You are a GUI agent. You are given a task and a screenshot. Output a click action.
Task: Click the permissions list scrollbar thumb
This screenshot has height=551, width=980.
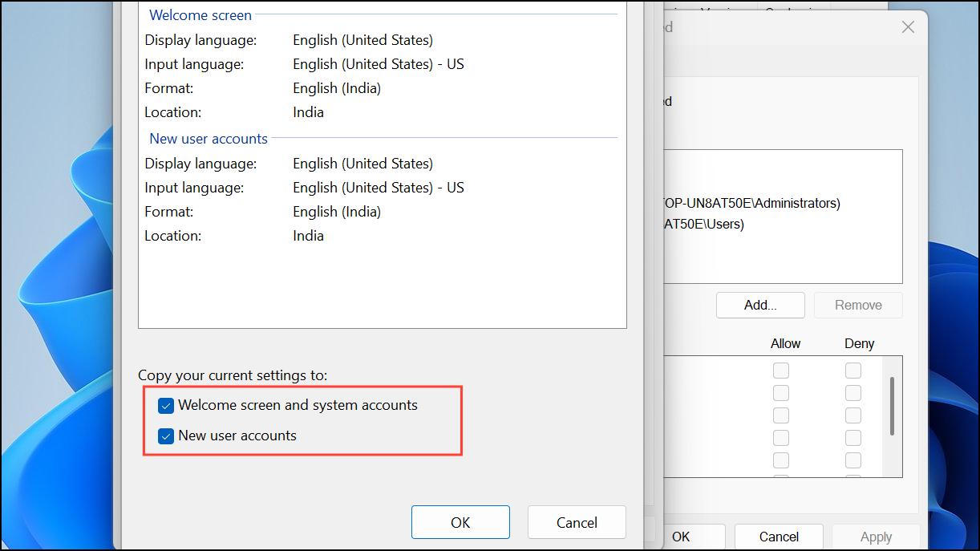click(891, 403)
